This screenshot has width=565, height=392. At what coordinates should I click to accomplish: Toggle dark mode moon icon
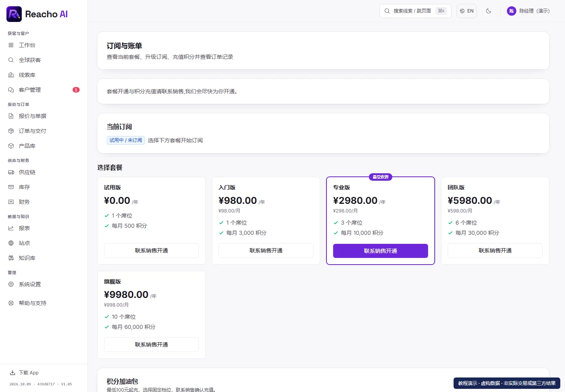[488, 11]
